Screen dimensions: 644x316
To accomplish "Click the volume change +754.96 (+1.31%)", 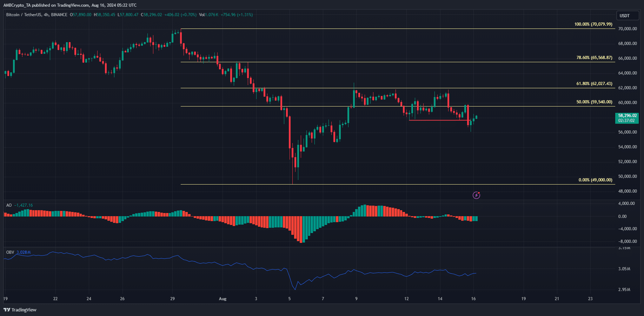I will 237,15.
